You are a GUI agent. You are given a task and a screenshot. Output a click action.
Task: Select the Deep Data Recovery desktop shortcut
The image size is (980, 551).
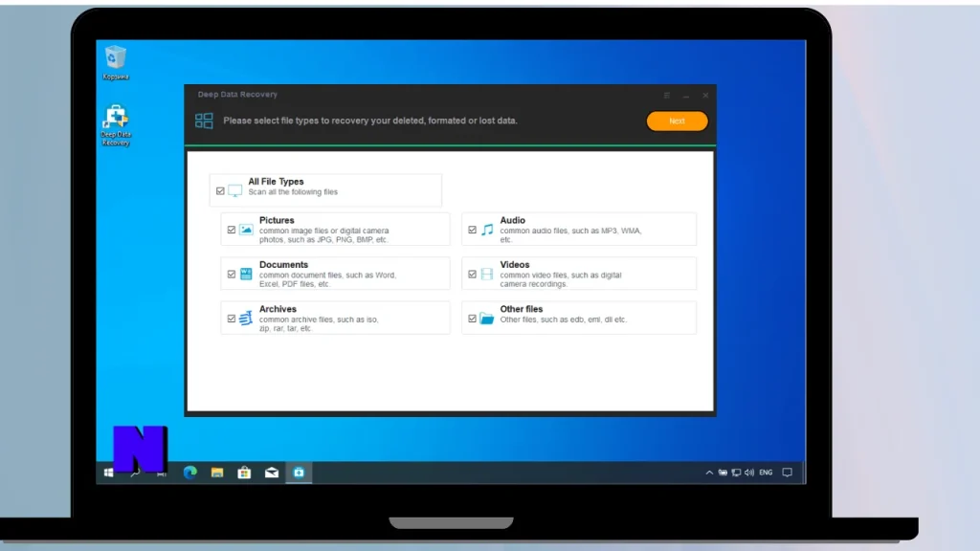pyautogui.click(x=116, y=125)
